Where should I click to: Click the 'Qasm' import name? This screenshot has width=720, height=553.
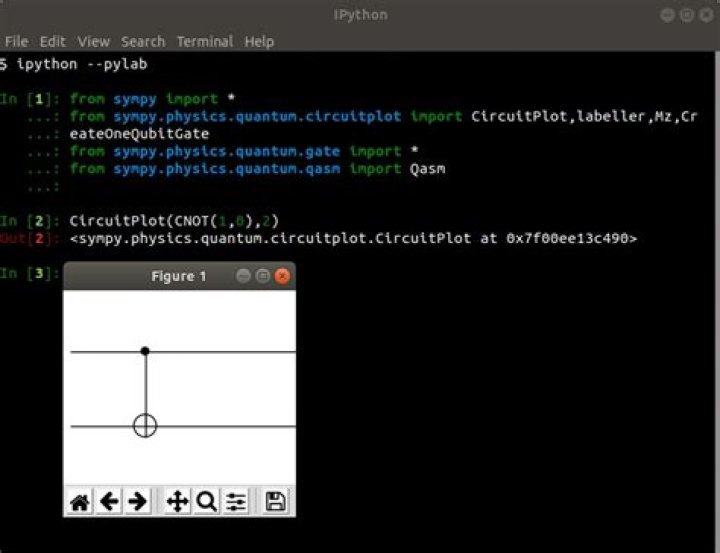[428, 169]
